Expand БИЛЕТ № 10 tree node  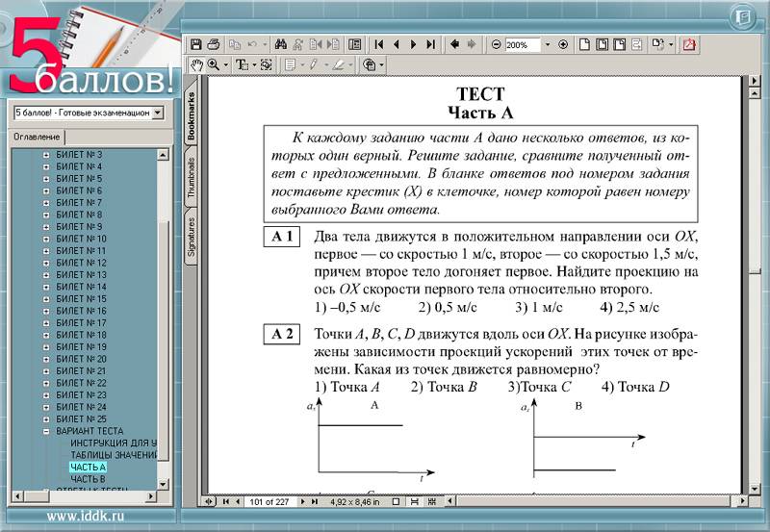click(46, 239)
